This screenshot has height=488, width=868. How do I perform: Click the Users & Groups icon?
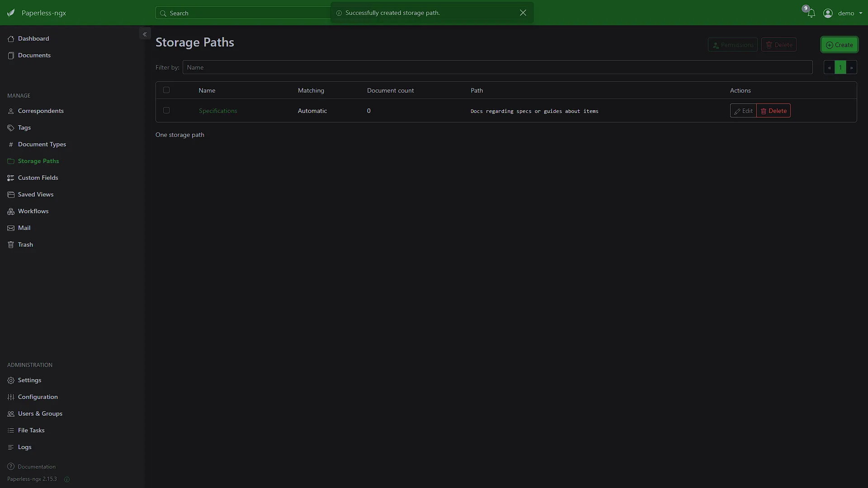click(x=11, y=414)
